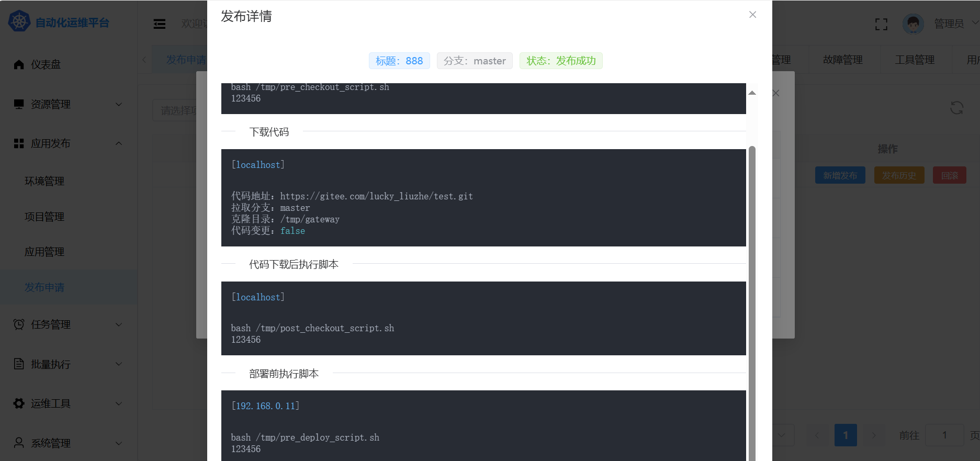Screen dimensions: 980x461
Task: Open the 仪表盘 dashboard home item
Action: 46,64
